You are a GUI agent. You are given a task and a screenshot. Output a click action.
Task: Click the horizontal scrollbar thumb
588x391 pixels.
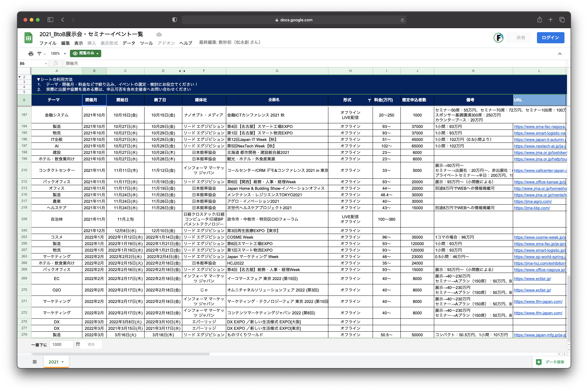121,354
